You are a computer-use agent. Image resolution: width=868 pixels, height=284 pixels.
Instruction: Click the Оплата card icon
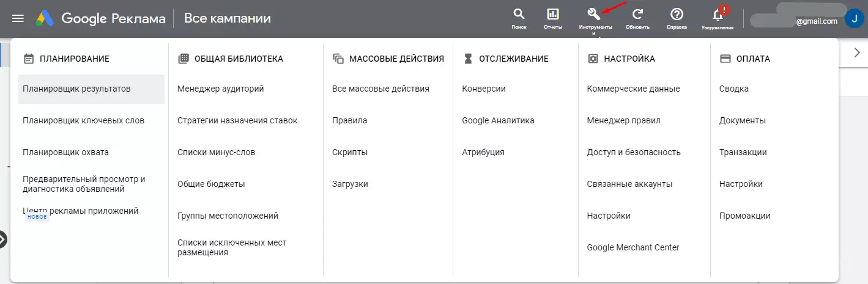(725, 59)
